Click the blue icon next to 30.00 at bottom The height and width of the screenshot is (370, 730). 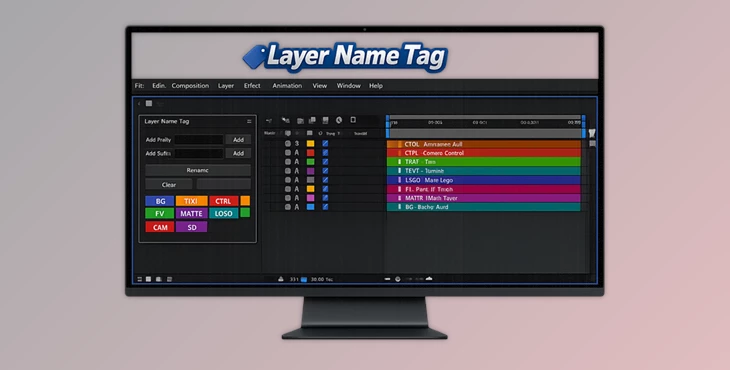[x=304, y=279]
